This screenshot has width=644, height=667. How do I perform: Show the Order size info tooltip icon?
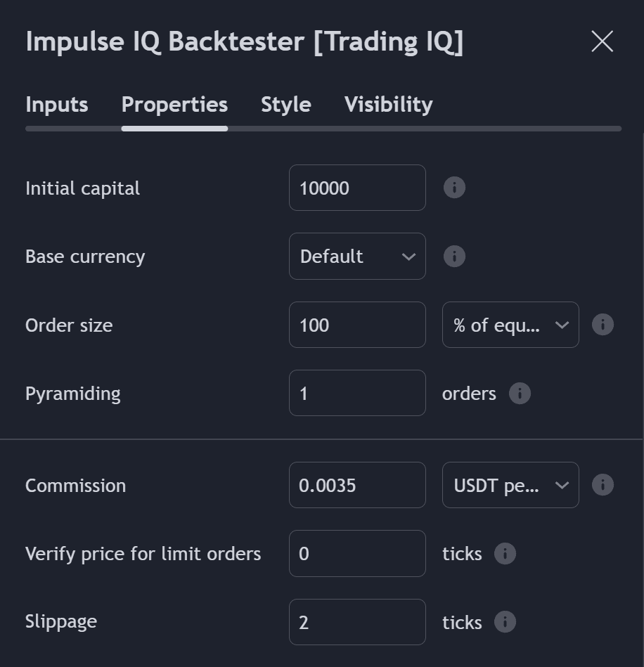[603, 325]
